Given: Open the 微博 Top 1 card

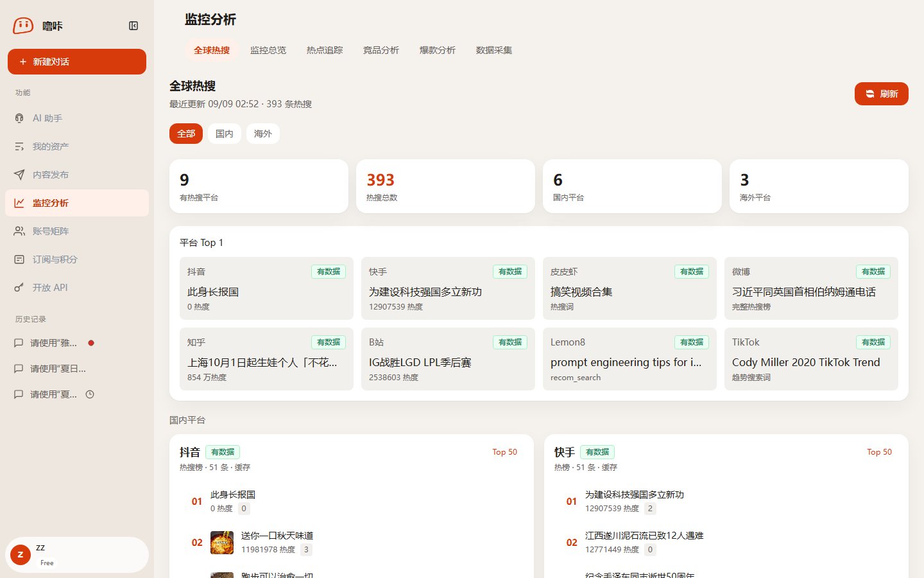Looking at the screenshot, I should pos(811,288).
